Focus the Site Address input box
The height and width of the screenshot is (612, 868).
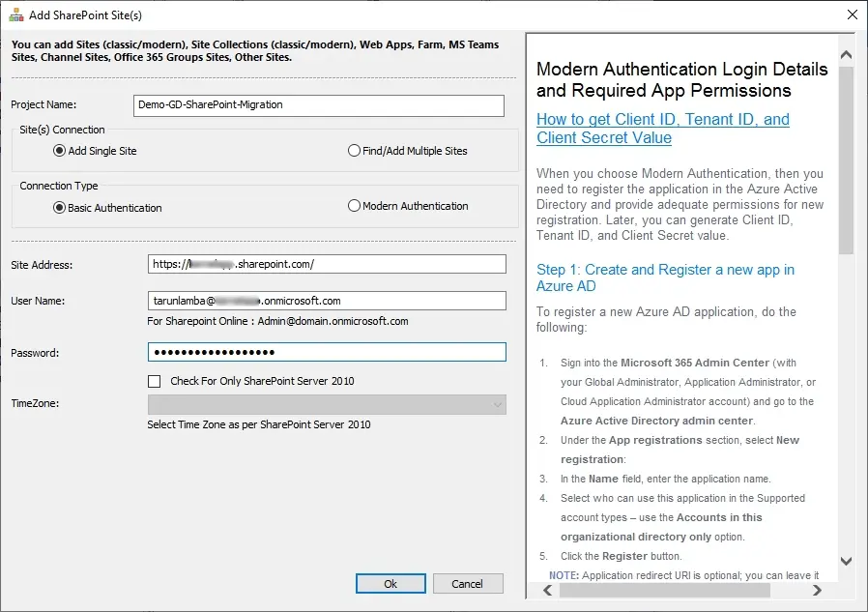click(327, 264)
